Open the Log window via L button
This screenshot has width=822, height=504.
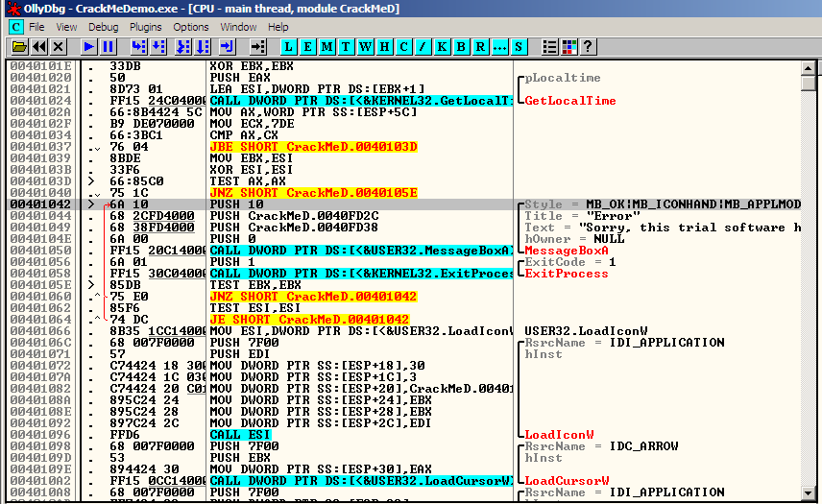tap(289, 46)
